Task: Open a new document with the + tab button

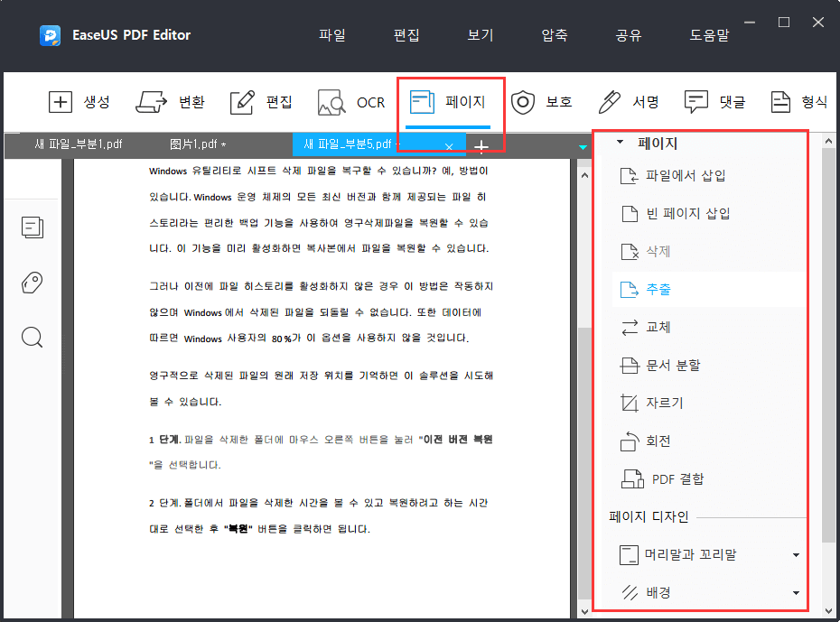Action: 481,145
